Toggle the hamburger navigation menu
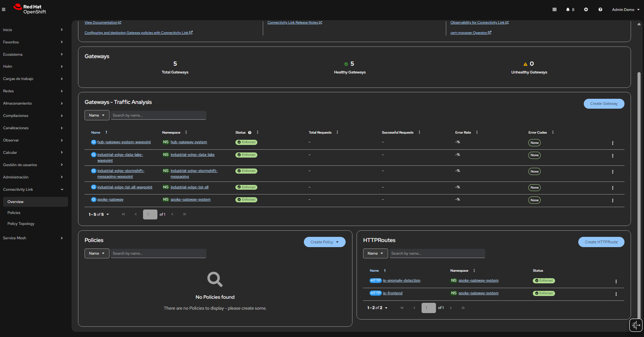This screenshot has width=644, height=337. (x=4, y=10)
